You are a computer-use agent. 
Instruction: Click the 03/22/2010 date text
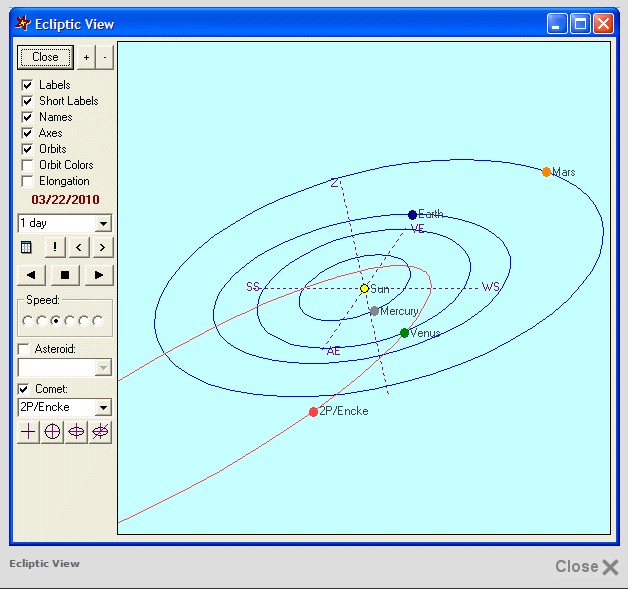coord(65,199)
